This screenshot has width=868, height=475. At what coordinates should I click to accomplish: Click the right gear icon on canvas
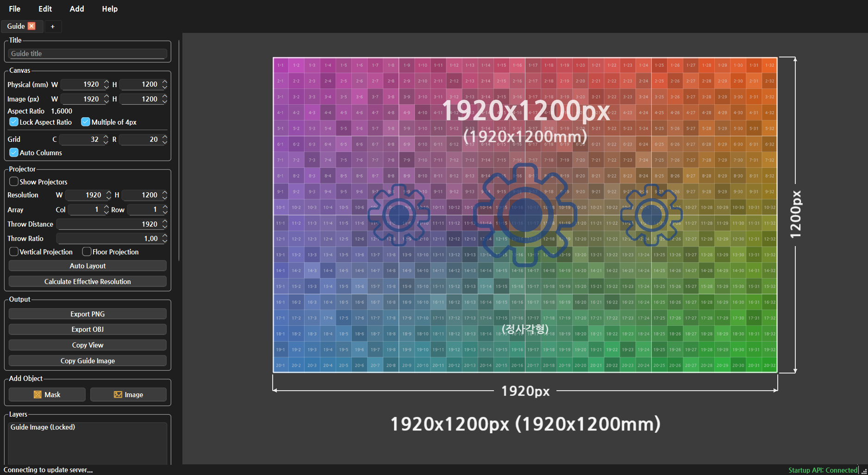click(651, 215)
